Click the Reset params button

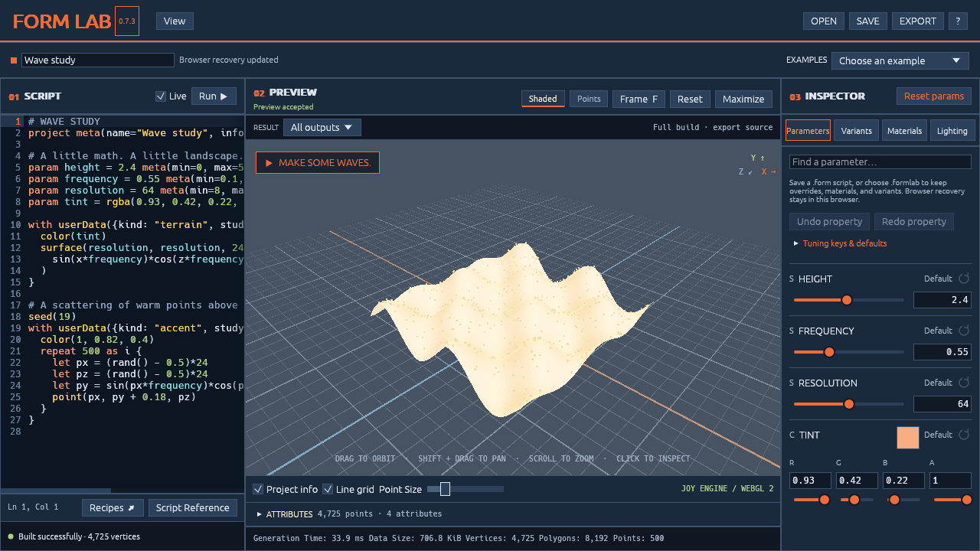pyautogui.click(x=934, y=96)
